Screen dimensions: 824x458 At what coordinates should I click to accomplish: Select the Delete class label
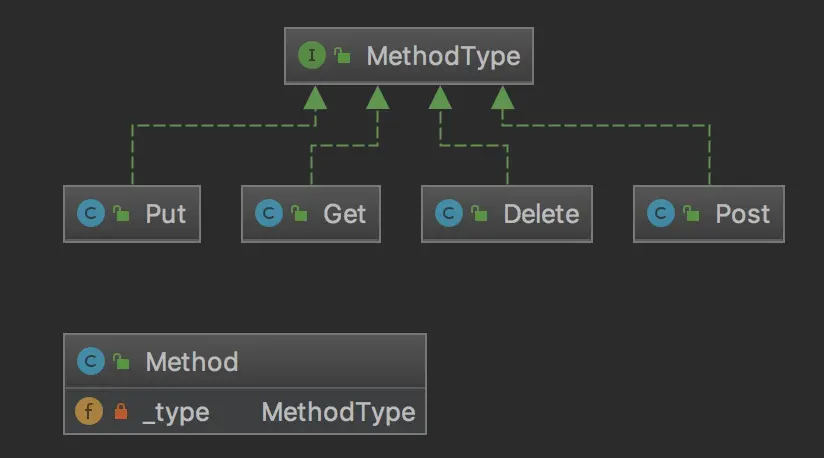(541, 214)
